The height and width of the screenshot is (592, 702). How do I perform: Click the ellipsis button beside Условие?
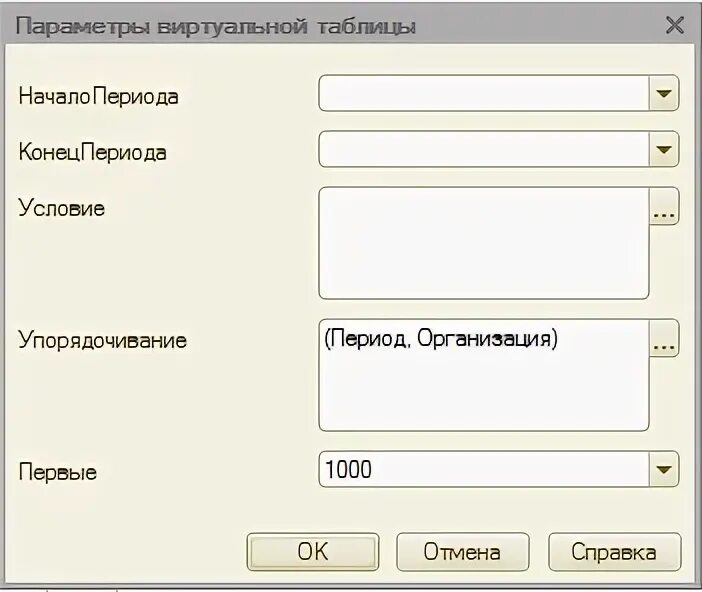coord(664,206)
